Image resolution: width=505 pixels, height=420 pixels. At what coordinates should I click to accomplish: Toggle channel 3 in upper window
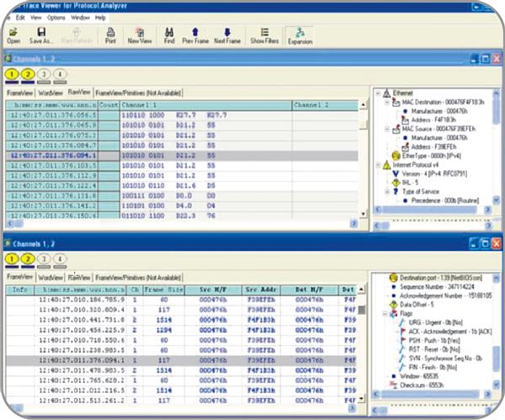pos(42,75)
